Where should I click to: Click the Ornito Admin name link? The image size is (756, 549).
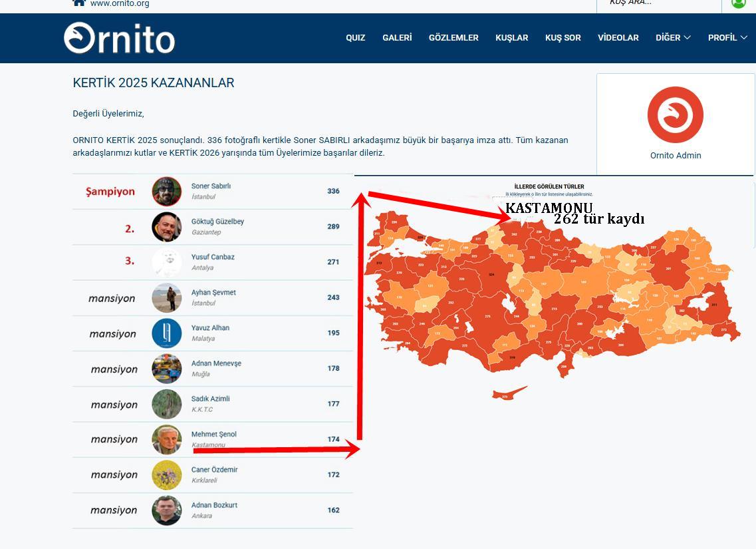[675, 156]
